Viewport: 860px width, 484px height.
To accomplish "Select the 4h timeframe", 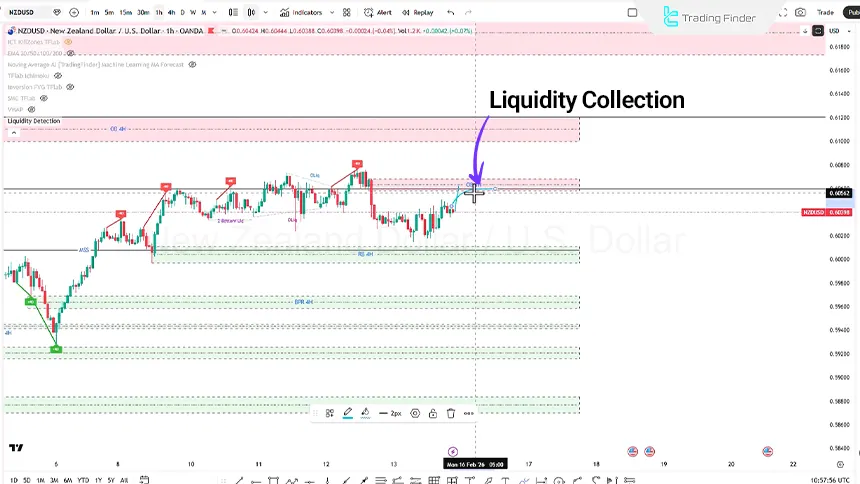I will 171,12.
